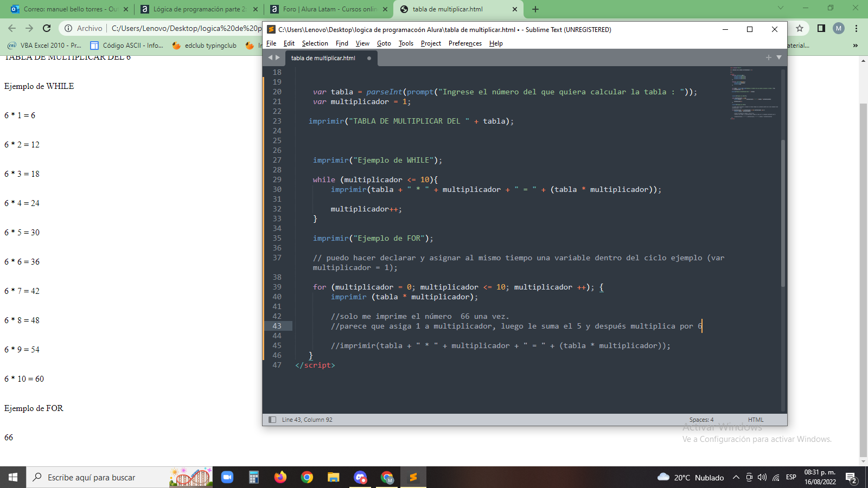Open the Sublime Text File menu

pyautogui.click(x=271, y=43)
